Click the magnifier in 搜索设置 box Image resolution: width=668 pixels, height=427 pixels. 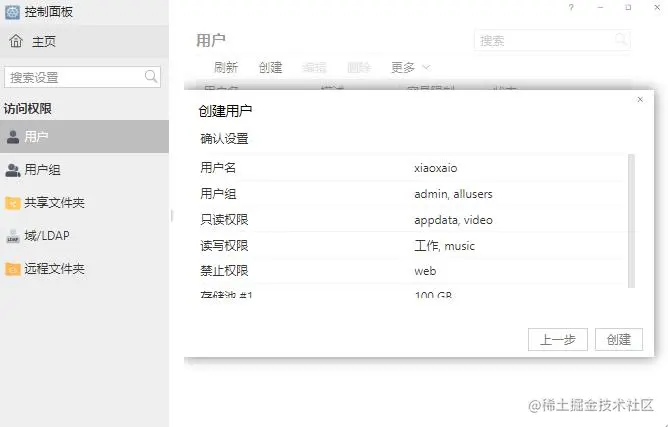(x=151, y=77)
